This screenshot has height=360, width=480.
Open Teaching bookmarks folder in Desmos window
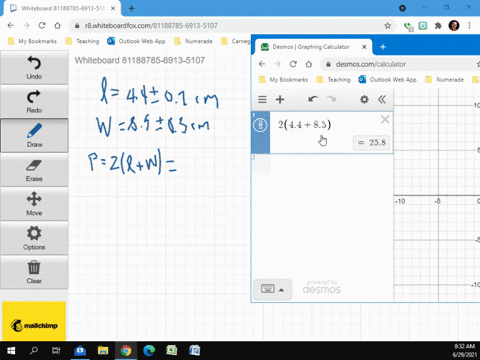[x=334, y=80]
